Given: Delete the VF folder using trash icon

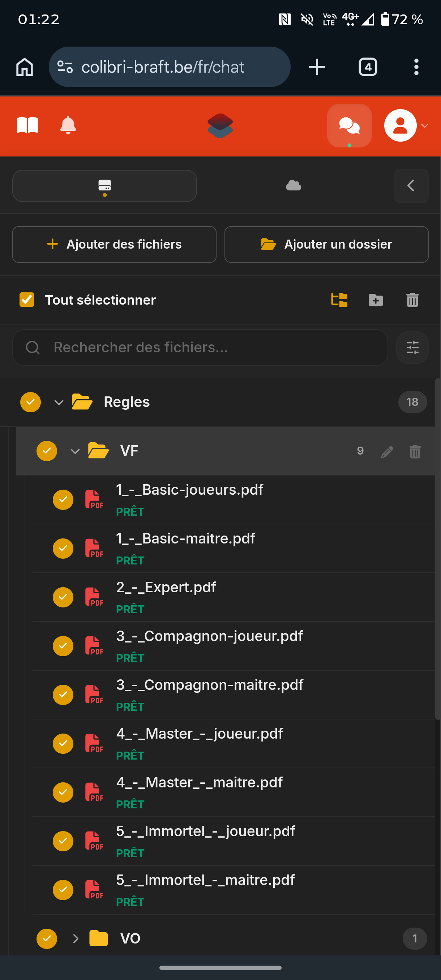Looking at the screenshot, I should pyautogui.click(x=415, y=452).
